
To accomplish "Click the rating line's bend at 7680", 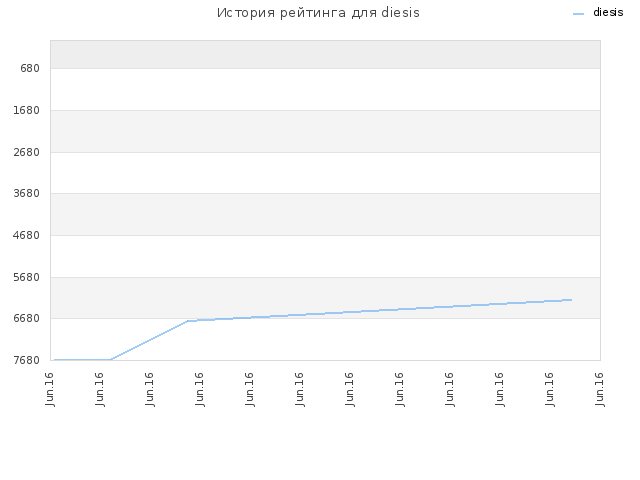I will point(111,360).
